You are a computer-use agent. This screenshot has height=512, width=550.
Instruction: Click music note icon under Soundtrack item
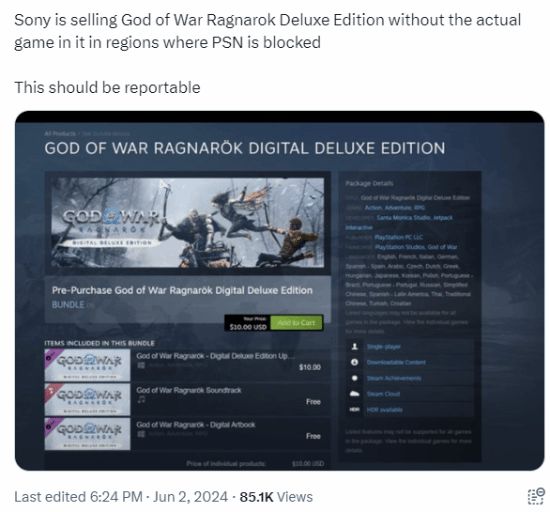tap(141, 399)
